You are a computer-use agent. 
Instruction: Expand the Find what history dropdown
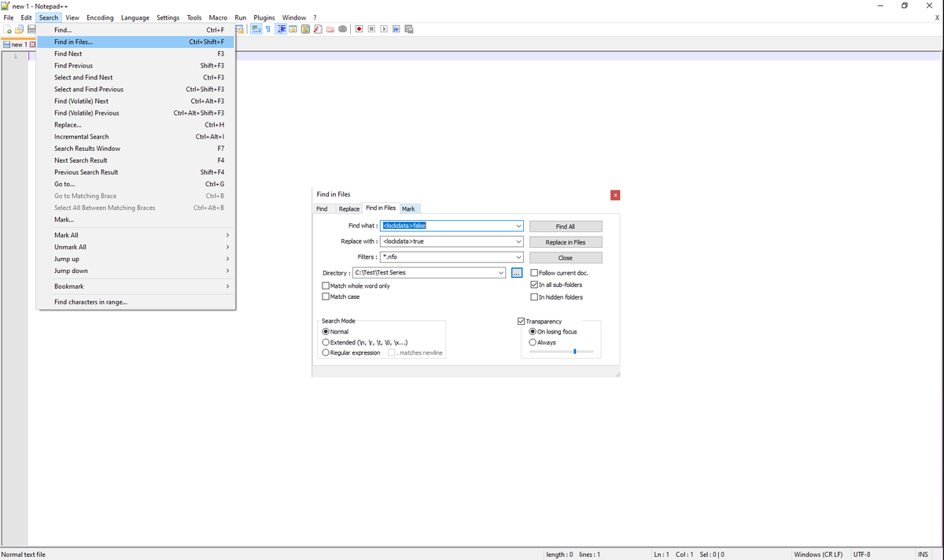(x=518, y=226)
